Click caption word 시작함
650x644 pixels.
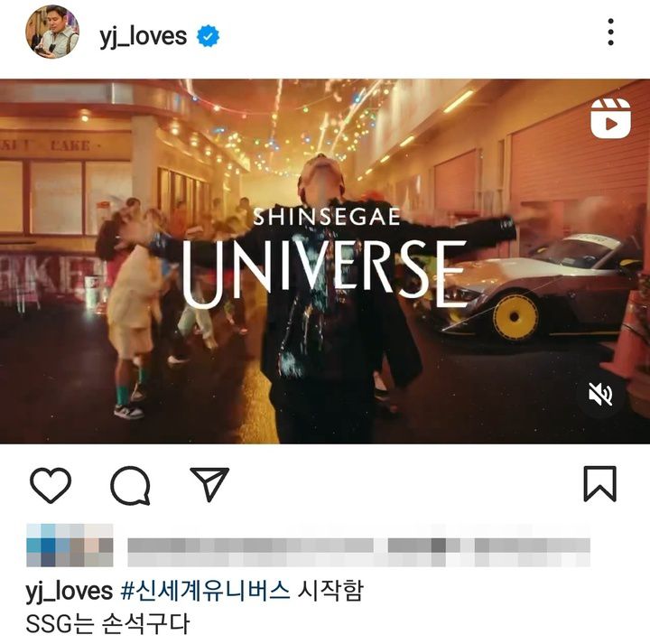pyautogui.click(x=330, y=591)
